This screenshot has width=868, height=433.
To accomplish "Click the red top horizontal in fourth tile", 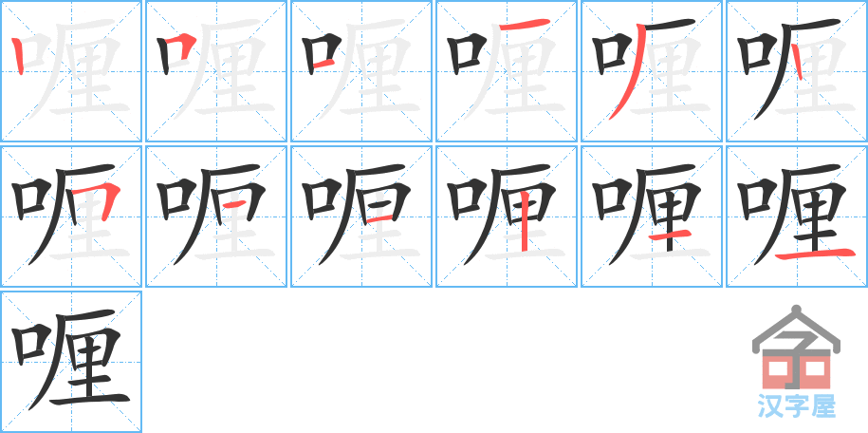I will (525, 25).
